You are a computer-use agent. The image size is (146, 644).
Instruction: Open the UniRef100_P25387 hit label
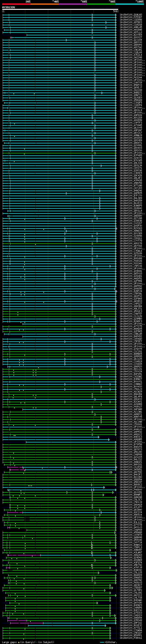tap(131, 17)
